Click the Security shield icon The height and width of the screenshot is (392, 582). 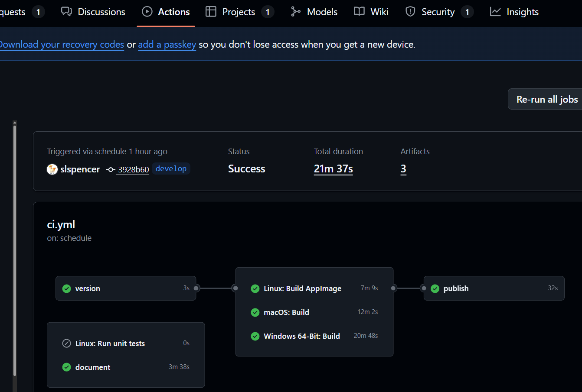tap(410, 12)
